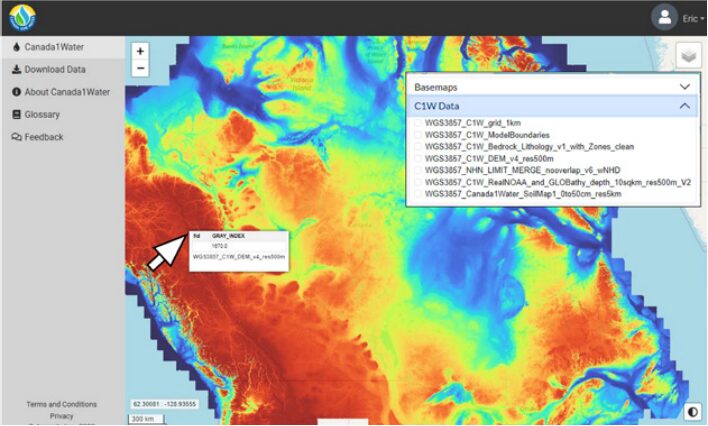
Task: Zoom out on the map
Action: pyautogui.click(x=140, y=68)
